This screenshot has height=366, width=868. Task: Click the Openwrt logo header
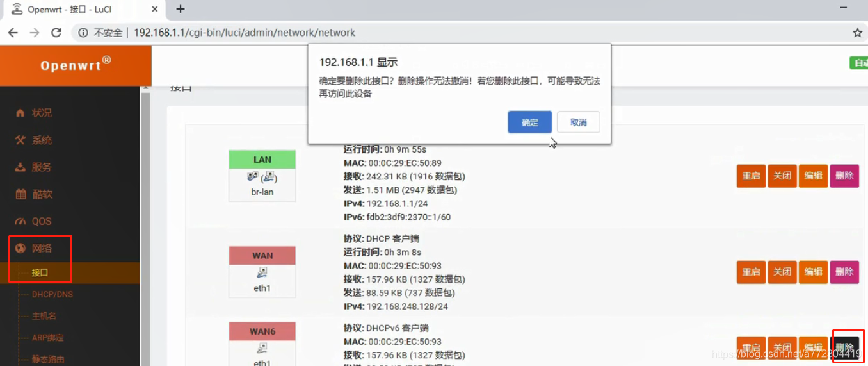tap(76, 65)
